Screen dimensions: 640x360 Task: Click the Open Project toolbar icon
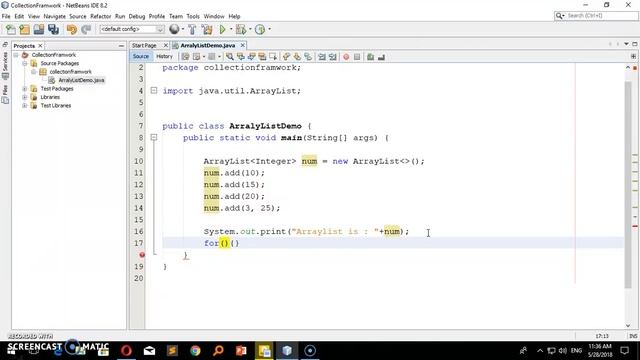pos(39,29)
